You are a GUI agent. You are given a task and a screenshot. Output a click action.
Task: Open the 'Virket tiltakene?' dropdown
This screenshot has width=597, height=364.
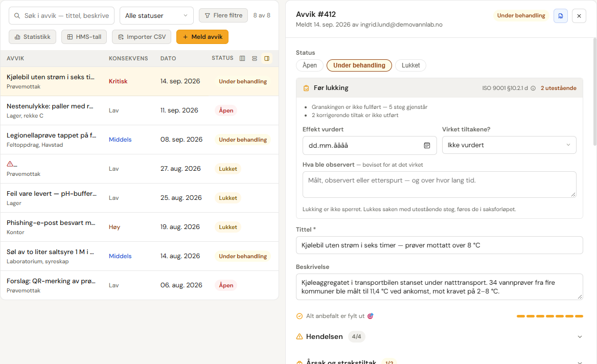click(x=509, y=145)
